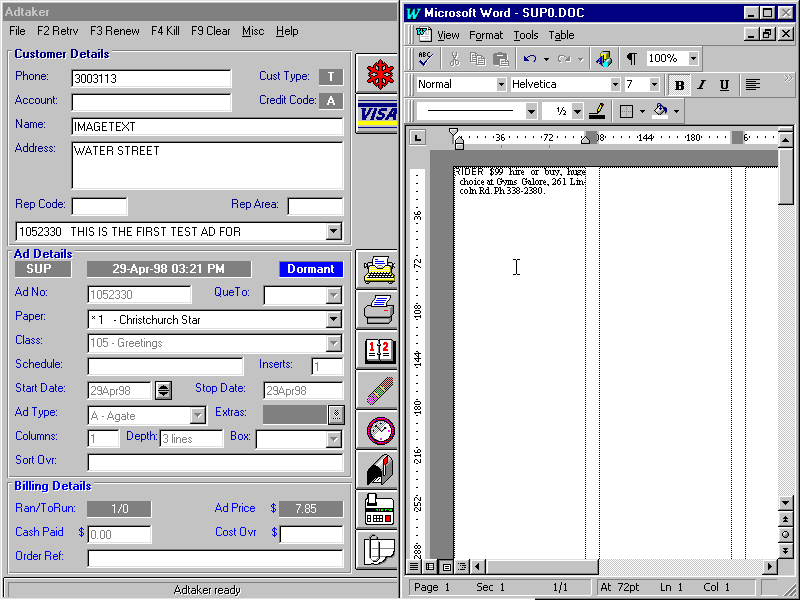Click the printer icon in Adtaker sidebar

click(378, 309)
